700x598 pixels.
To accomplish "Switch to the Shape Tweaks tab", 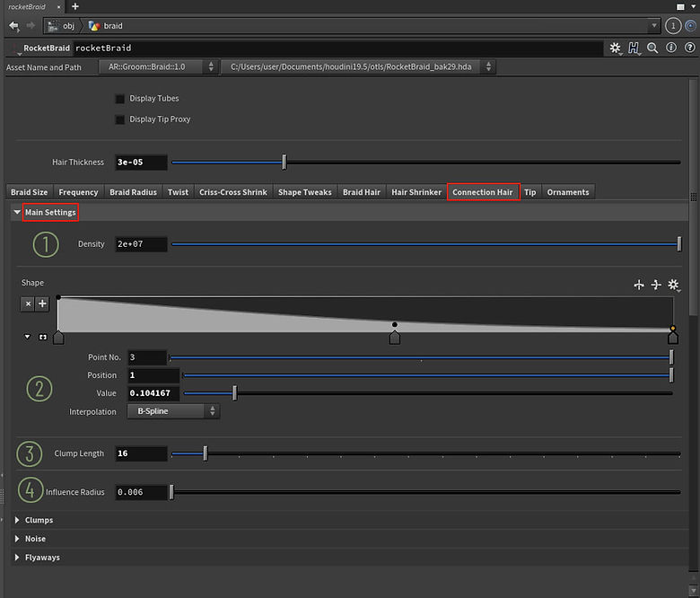I will click(305, 192).
